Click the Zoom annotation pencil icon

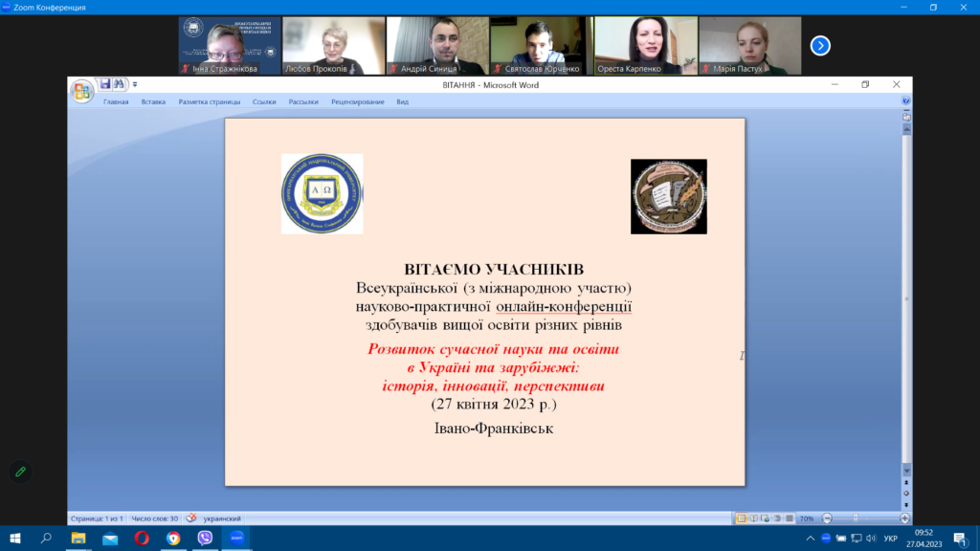point(19,472)
